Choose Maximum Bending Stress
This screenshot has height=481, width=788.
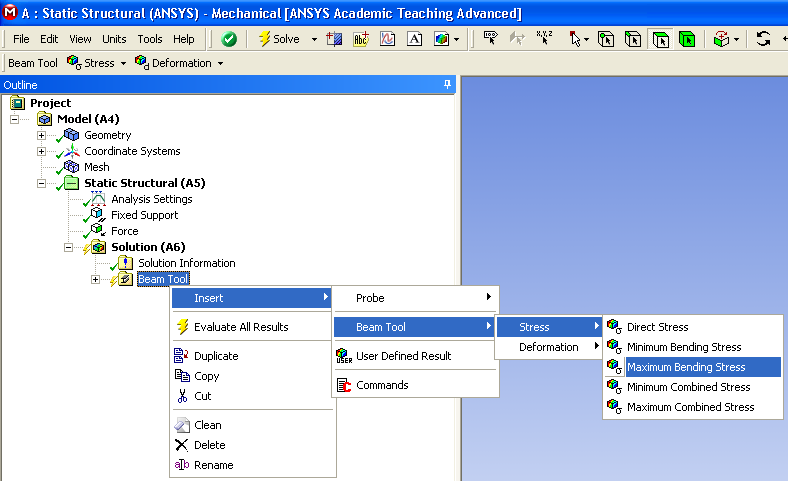(693, 367)
